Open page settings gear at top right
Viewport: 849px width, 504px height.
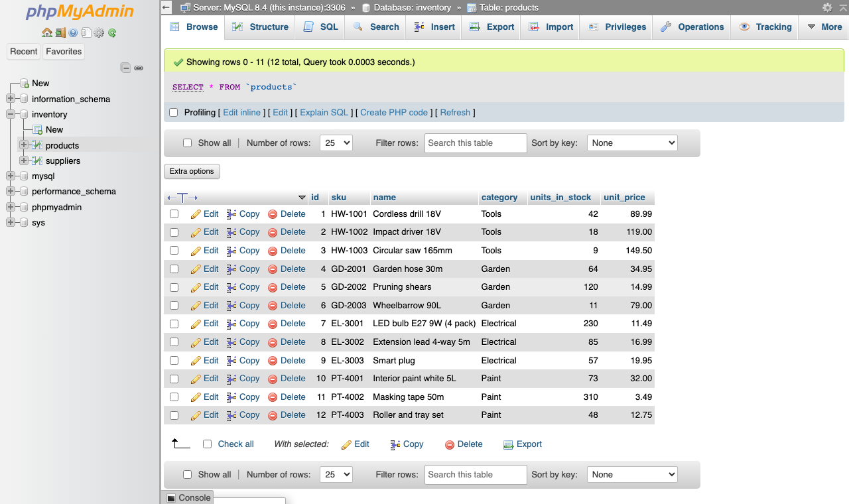coord(827,7)
